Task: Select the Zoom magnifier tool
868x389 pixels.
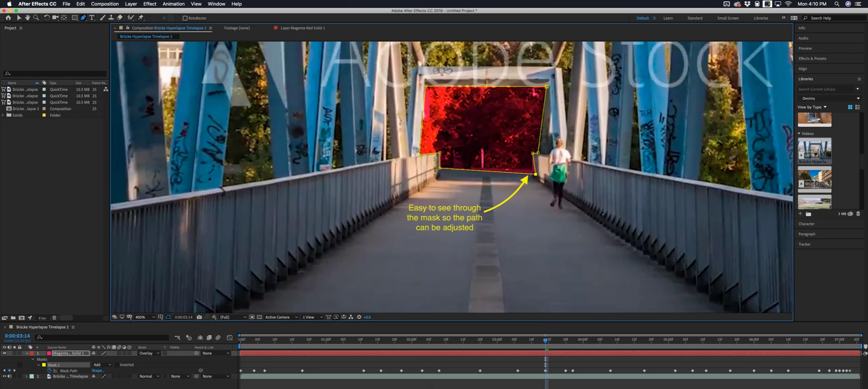Action: point(36,18)
